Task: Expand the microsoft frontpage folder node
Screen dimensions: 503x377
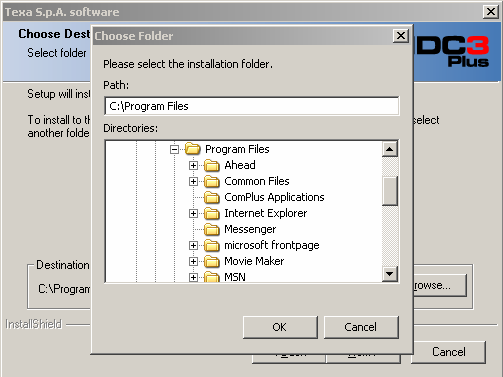Action: pos(193,246)
